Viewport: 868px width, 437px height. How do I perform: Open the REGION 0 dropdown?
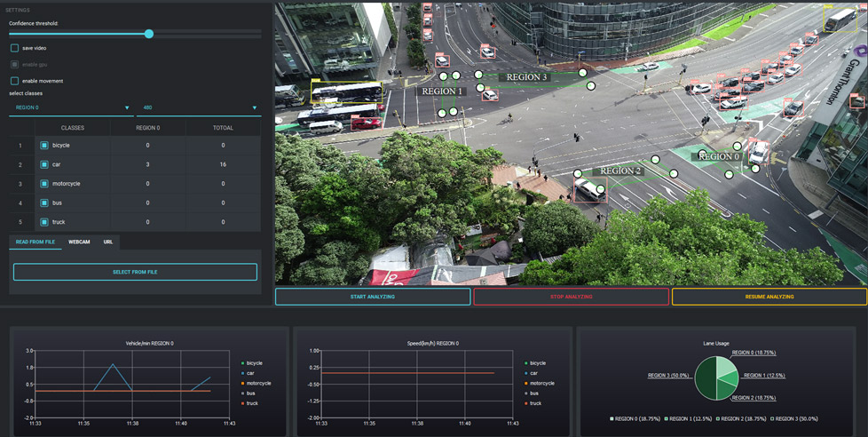71,107
